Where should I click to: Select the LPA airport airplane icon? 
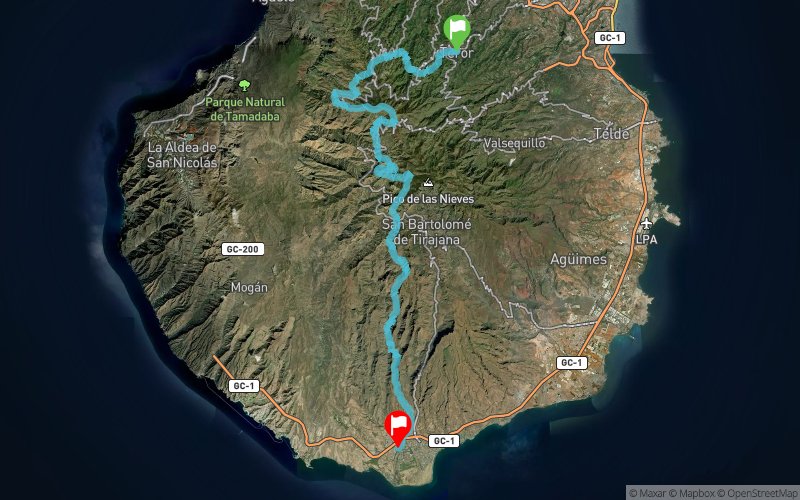(x=646, y=224)
